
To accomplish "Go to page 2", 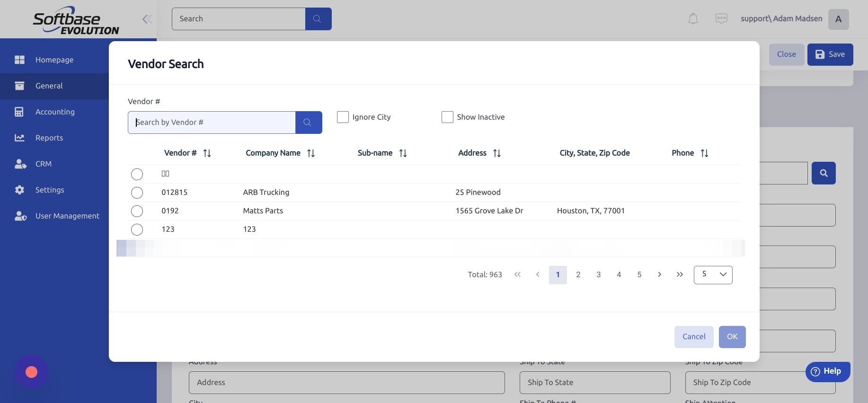I will (x=578, y=275).
